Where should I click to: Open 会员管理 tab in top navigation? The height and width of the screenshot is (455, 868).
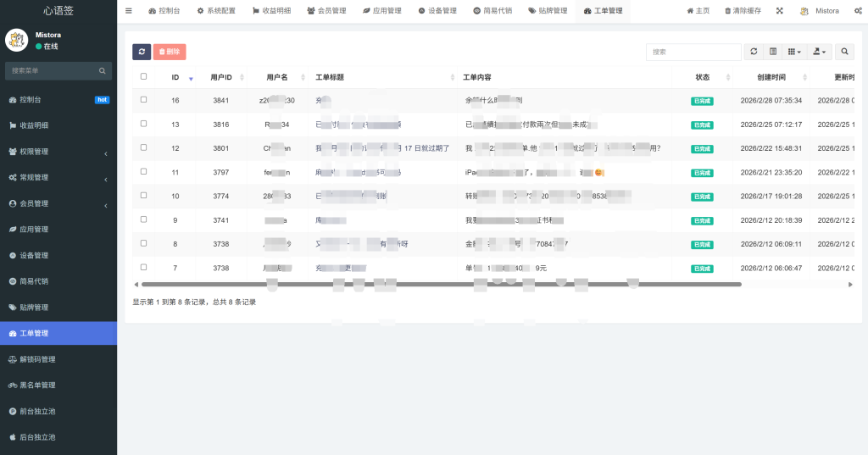[x=326, y=10]
